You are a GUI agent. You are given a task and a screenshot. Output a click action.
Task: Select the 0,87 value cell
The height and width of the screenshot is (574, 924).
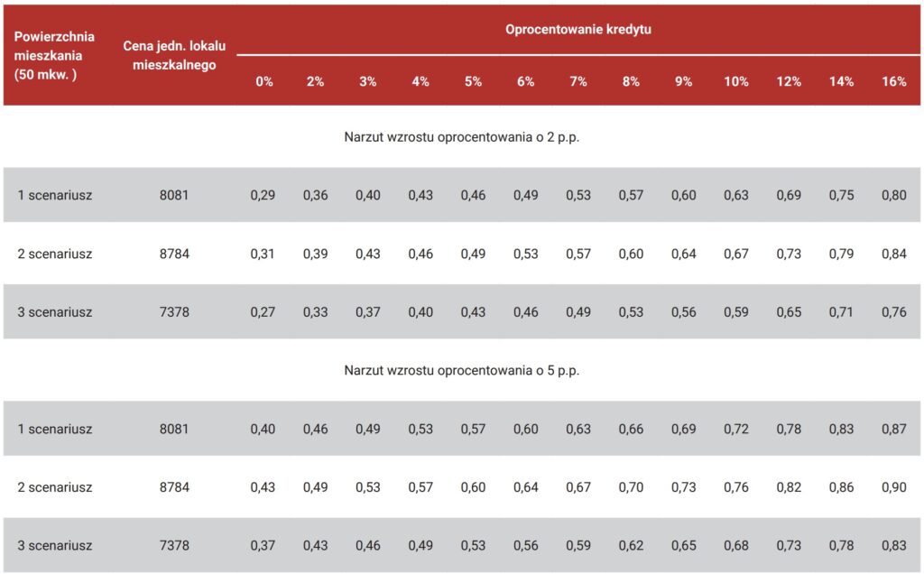pyautogui.click(x=893, y=429)
